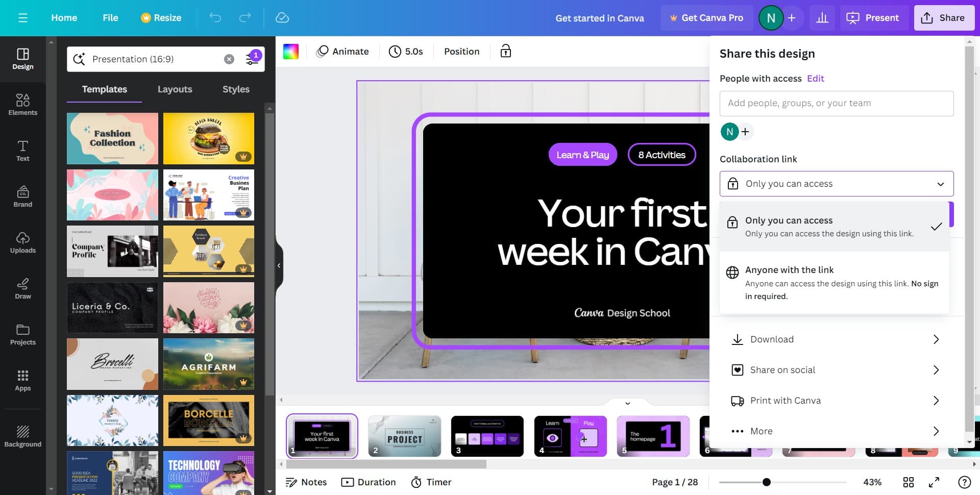980x495 pixels.
Task: Open the background color swatch
Action: (x=291, y=52)
